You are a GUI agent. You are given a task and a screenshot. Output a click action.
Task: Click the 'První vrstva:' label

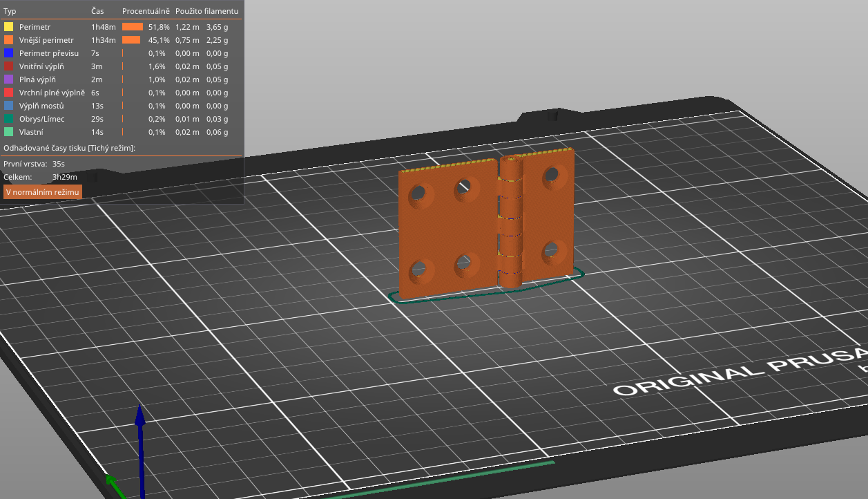[x=26, y=164]
